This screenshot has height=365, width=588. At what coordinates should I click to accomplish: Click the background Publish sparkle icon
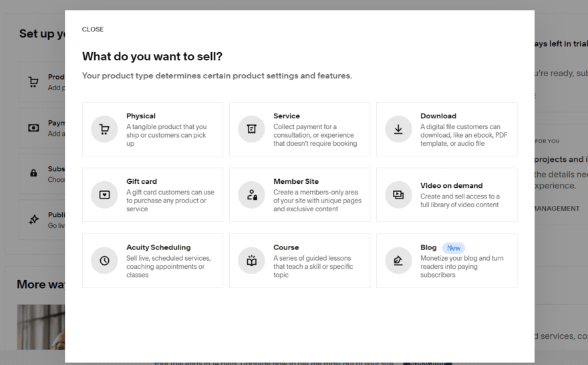pyautogui.click(x=34, y=219)
